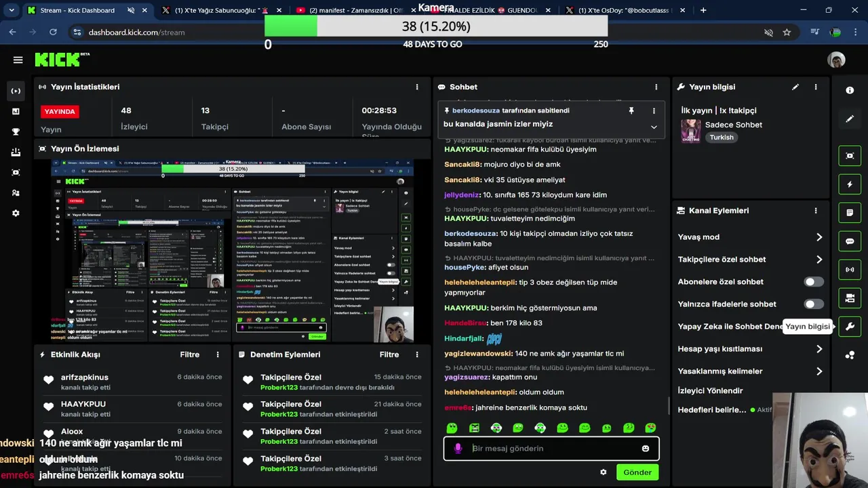The width and height of the screenshot is (868, 488).
Task: Focus the Bir mesaj gönderin input
Action: pos(551,448)
